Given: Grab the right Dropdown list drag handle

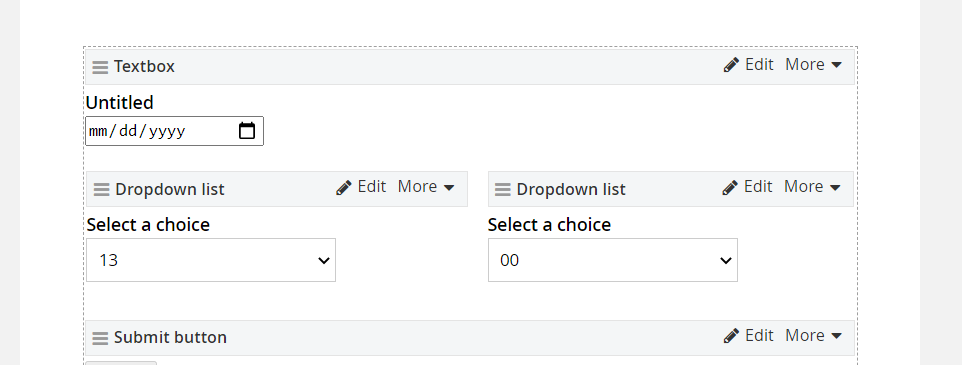Looking at the screenshot, I should click(x=503, y=190).
